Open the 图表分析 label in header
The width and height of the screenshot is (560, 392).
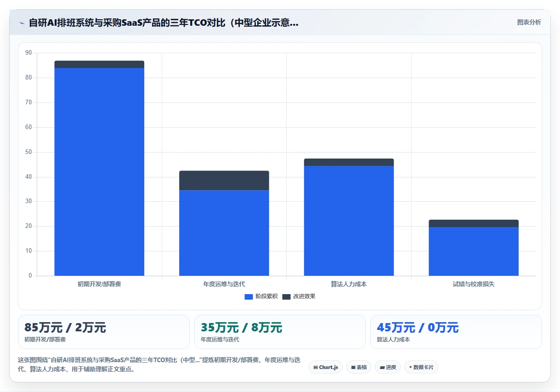click(x=529, y=22)
